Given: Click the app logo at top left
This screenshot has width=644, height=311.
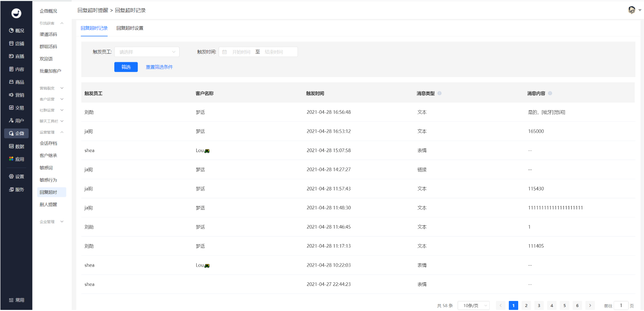Looking at the screenshot, I should click(x=16, y=13).
